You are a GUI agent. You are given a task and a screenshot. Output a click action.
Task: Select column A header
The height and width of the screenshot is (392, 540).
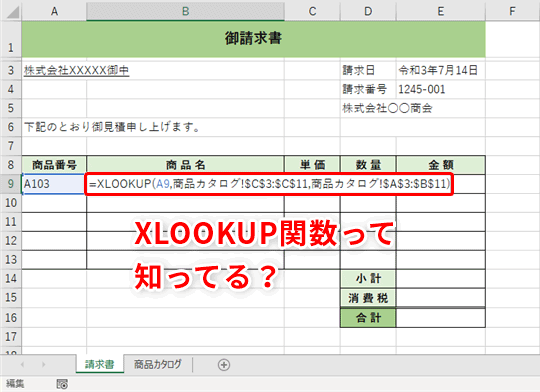54,11
